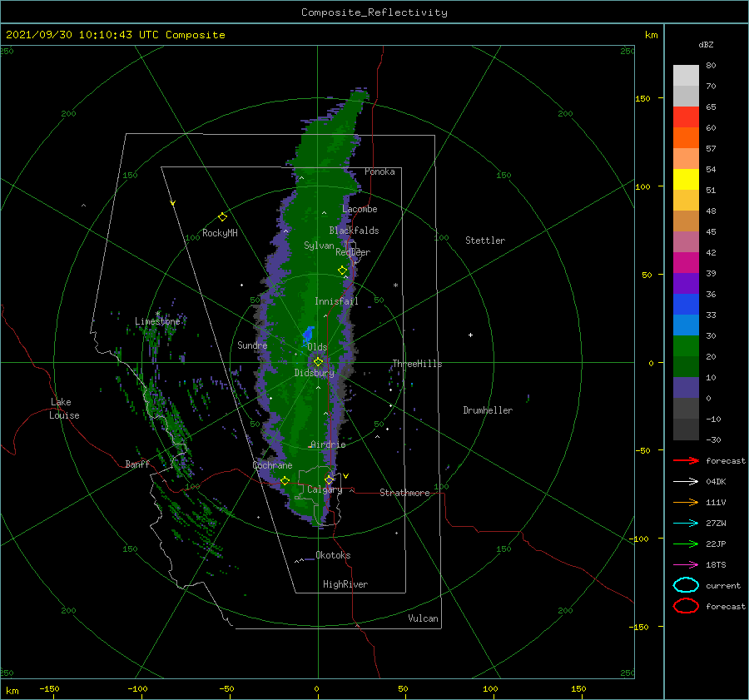Click the Calgary city label

(x=325, y=489)
